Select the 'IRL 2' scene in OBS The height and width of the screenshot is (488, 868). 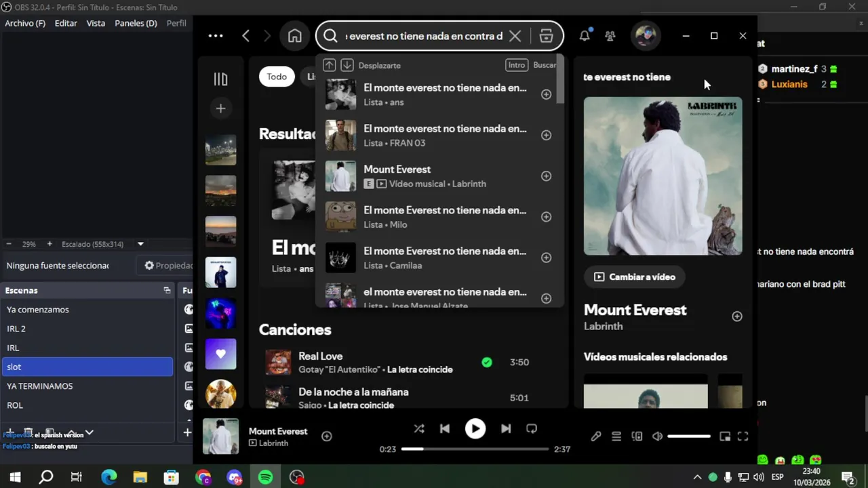tap(87, 329)
